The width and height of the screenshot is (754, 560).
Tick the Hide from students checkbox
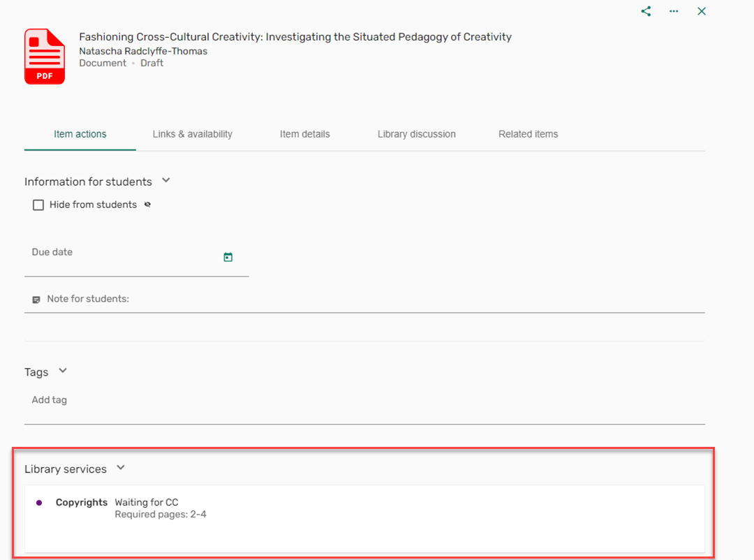(x=38, y=205)
